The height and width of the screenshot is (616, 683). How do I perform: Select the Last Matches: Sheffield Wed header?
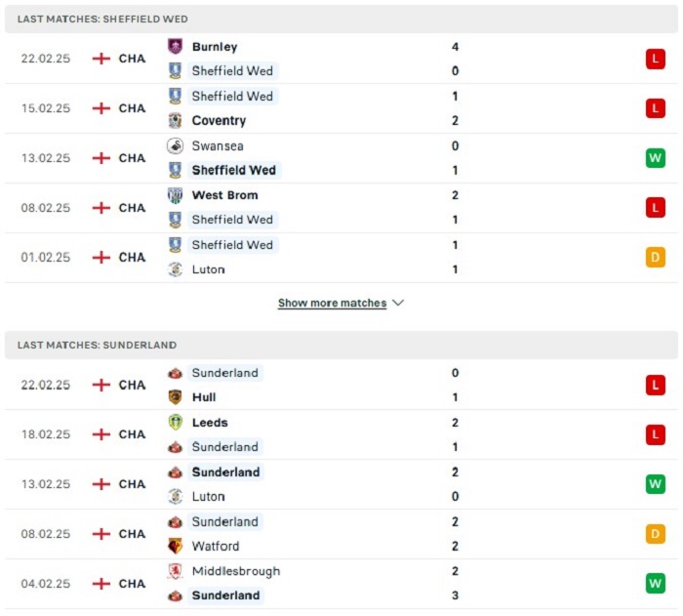pos(341,19)
